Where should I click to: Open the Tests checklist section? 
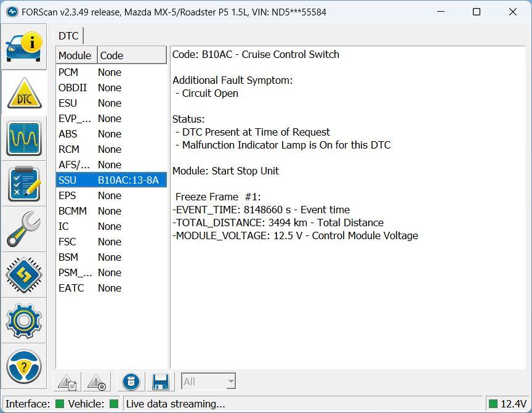click(24, 184)
